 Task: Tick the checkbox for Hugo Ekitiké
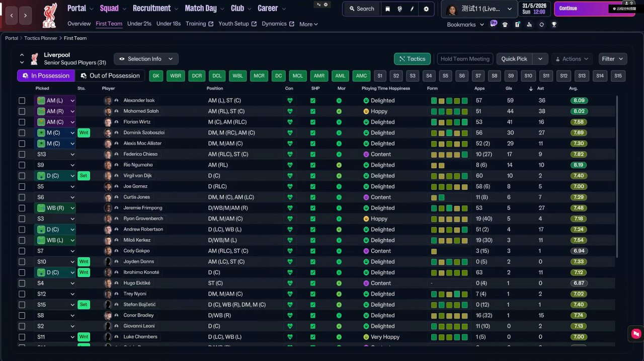point(22,283)
